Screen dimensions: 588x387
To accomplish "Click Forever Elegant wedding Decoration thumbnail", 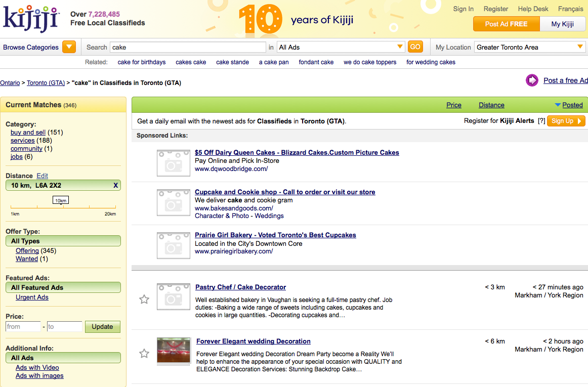I will (174, 352).
